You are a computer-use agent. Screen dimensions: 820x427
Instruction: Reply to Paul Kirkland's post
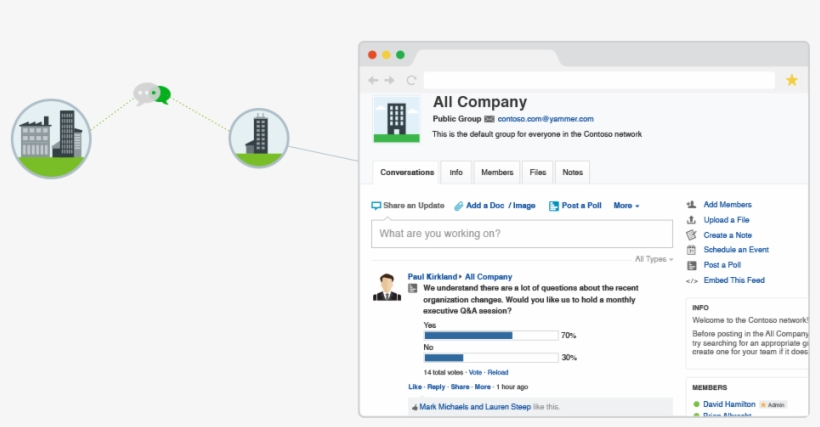coord(436,387)
